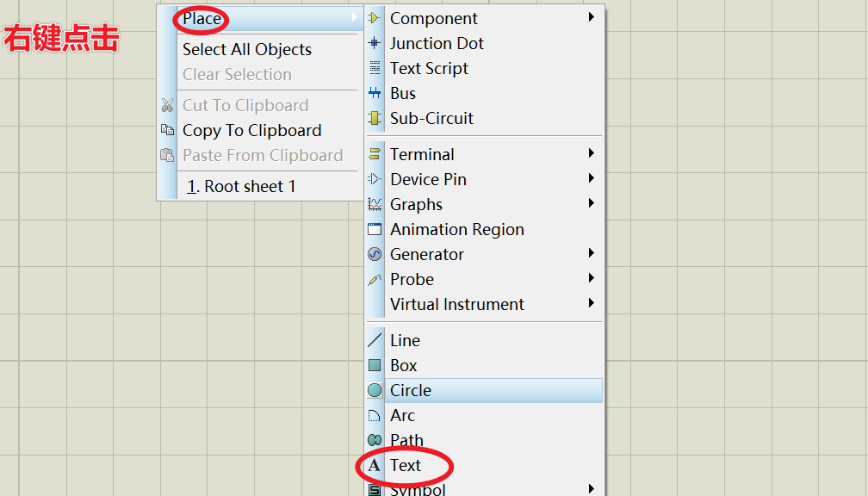868x496 pixels.
Task: Click the Cut To Clipboard scissors icon
Action: coord(167,105)
